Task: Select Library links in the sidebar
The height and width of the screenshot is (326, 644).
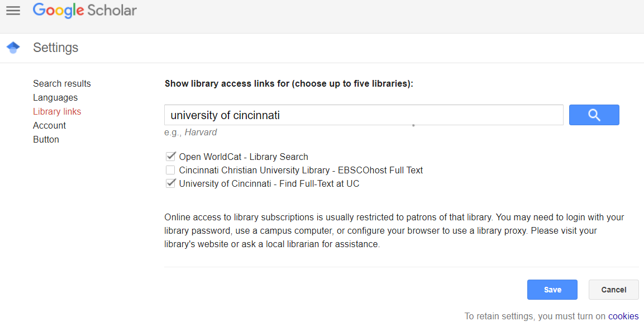Action: point(57,111)
